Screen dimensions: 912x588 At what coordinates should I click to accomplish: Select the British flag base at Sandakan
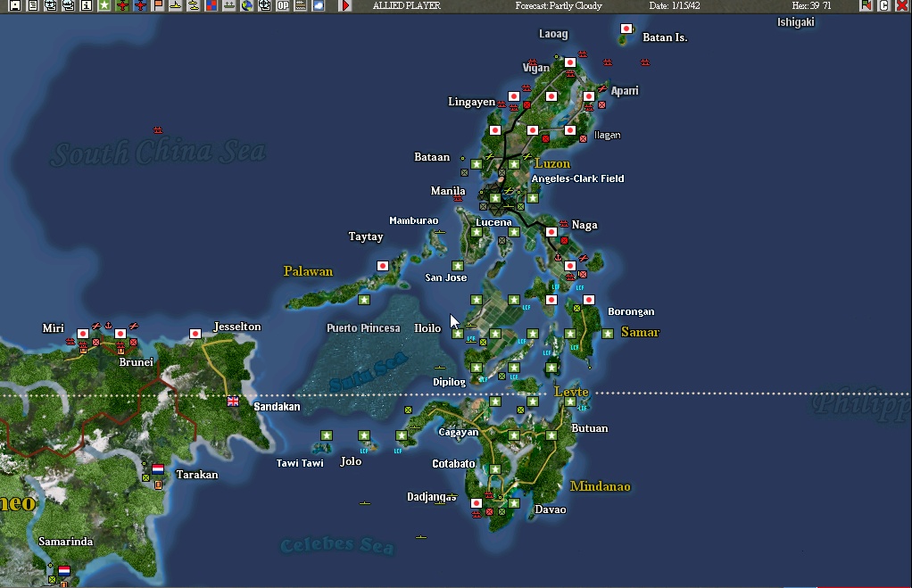pyautogui.click(x=233, y=402)
